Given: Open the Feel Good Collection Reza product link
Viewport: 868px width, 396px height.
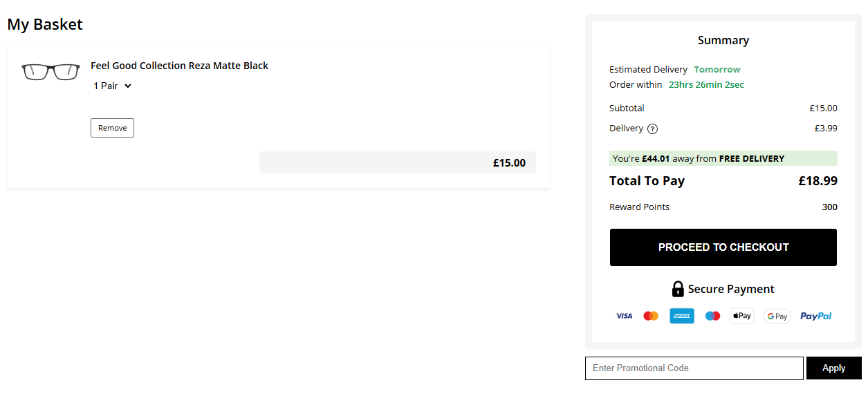Looking at the screenshot, I should [x=179, y=66].
